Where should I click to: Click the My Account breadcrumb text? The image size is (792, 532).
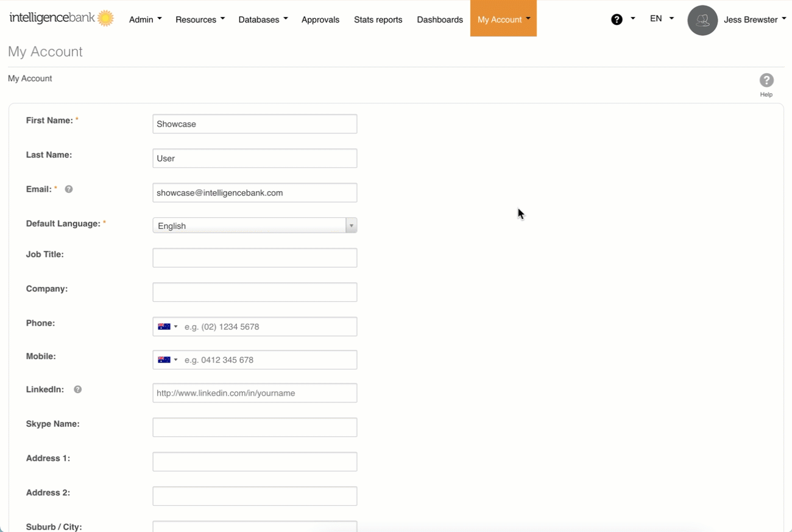pyautogui.click(x=30, y=79)
